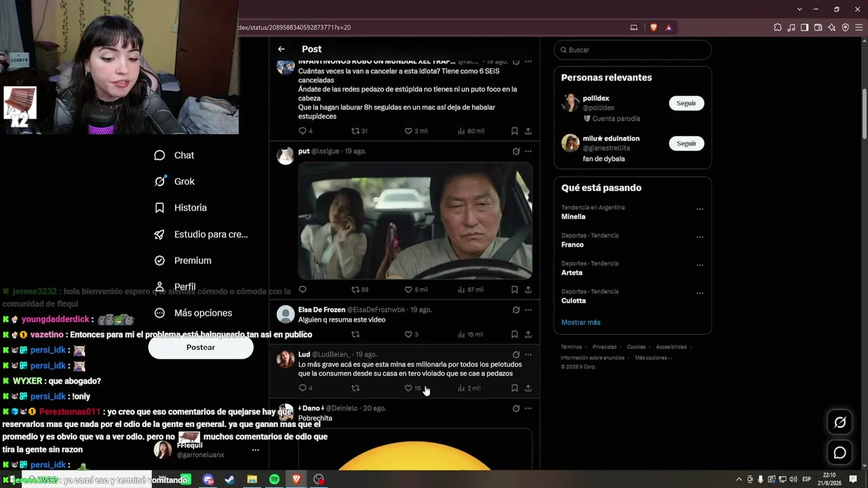Open more options on the 'Cuántas veces' post

528,62
